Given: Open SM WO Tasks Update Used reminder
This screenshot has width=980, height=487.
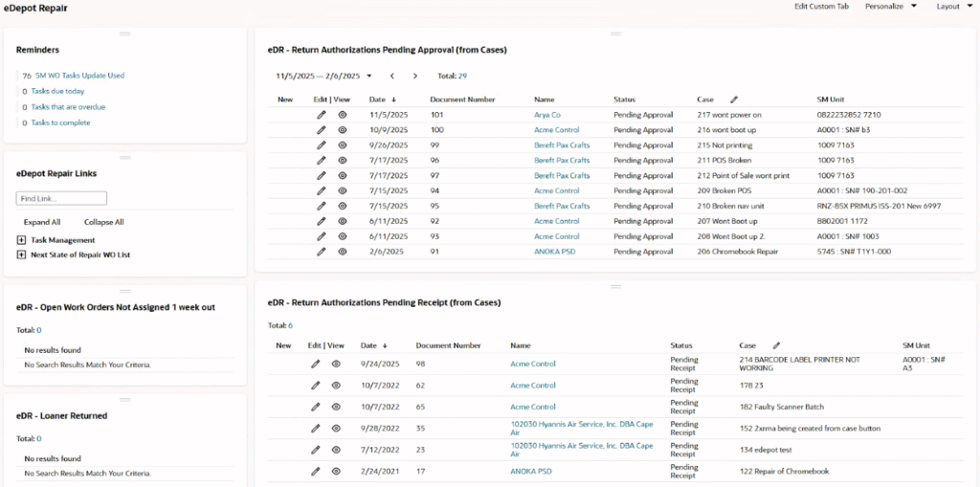Looking at the screenshot, I should point(79,76).
